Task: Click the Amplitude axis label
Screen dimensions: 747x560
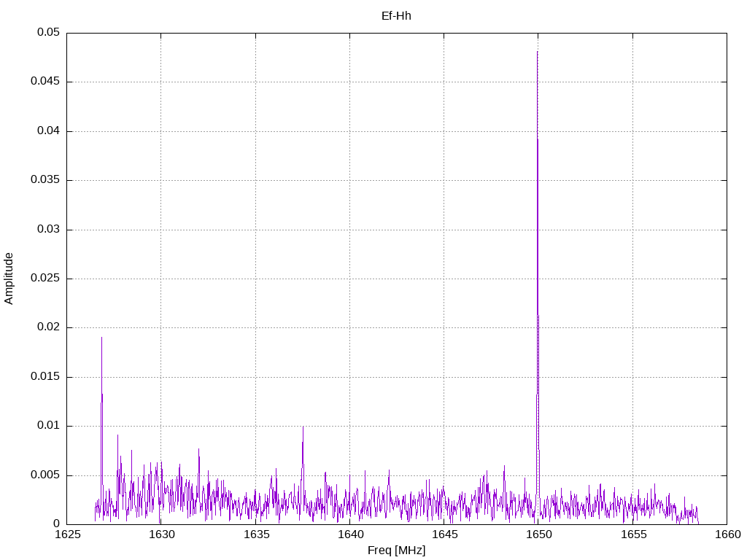Action: [x=9, y=279]
